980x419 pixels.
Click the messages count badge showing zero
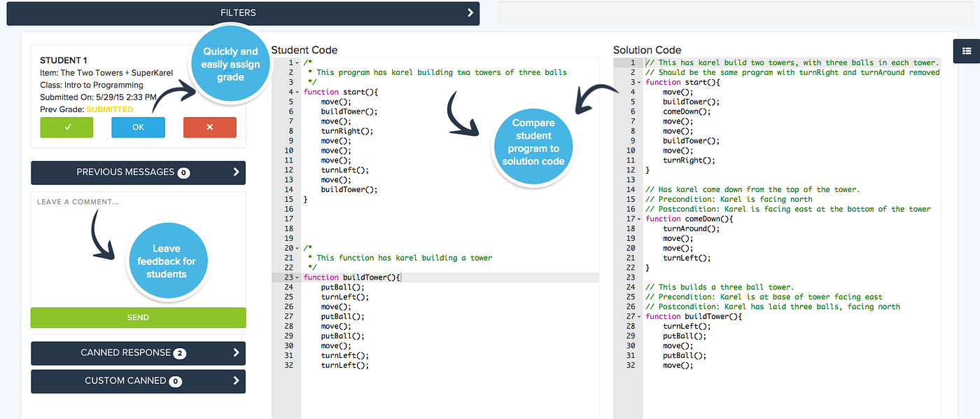tap(183, 172)
